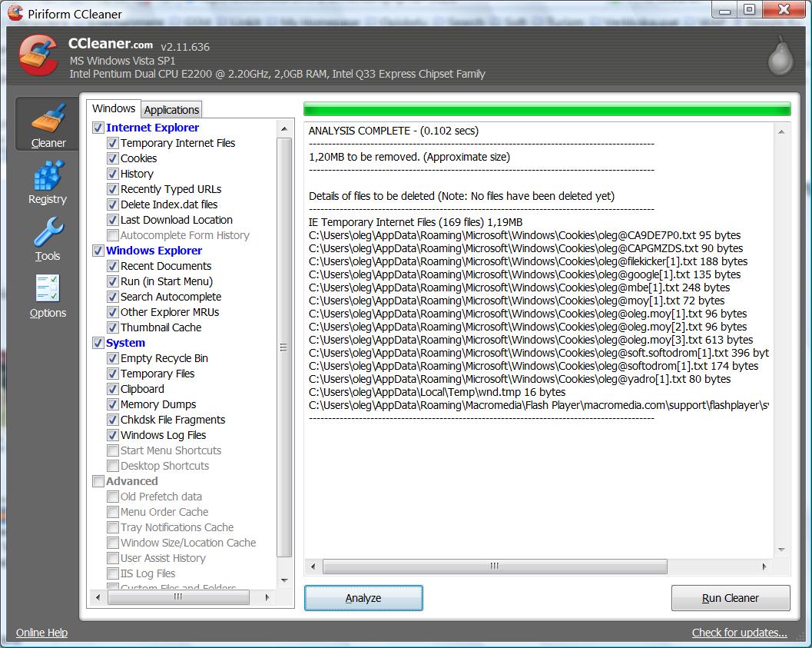Uncheck Other Explorer MRUs

[x=112, y=312]
